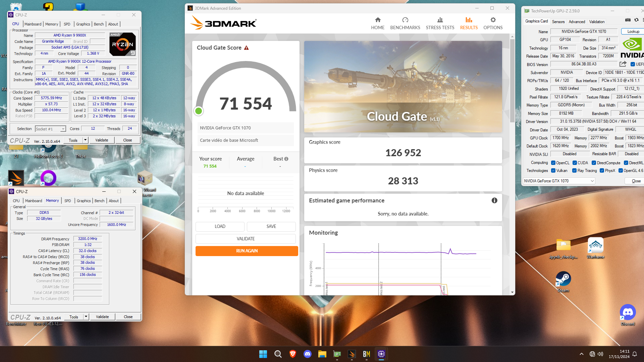The width and height of the screenshot is (644, 362).
Task: Open Discord from taskbar
Action: click(308, 354)
